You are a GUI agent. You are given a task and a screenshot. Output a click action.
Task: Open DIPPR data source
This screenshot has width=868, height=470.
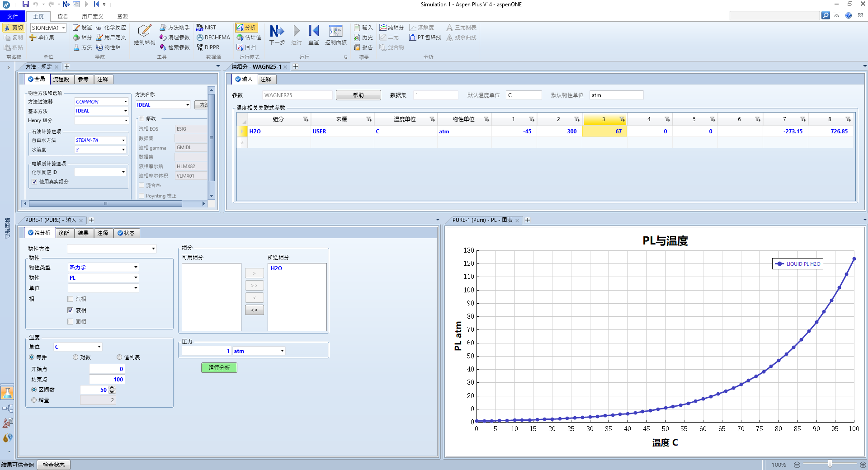[x=208, y=47]
